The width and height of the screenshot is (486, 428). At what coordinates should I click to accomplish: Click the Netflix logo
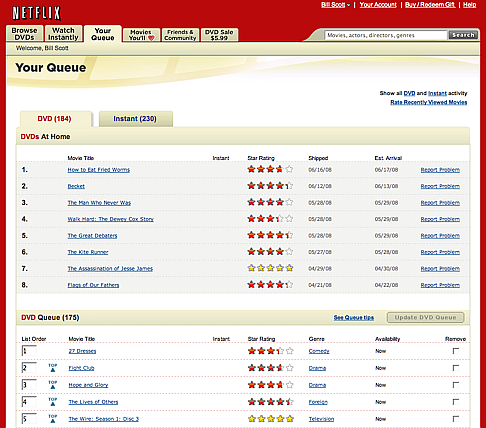[36, 13]
